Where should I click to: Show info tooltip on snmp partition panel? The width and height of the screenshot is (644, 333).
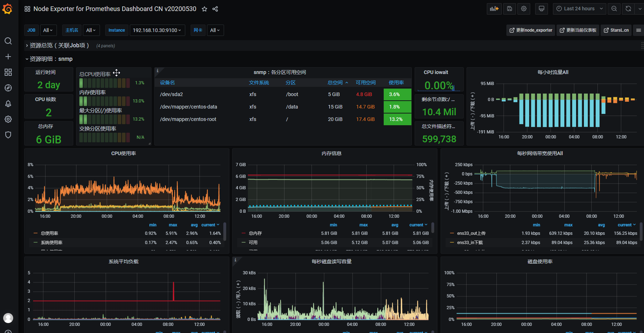(x=158, y=71)
